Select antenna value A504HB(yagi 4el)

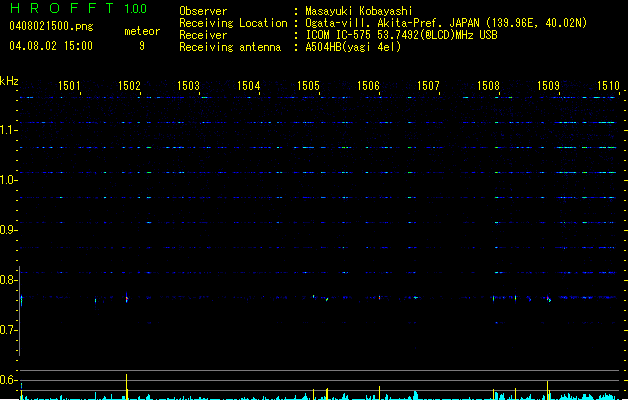(x=353, y=47)
